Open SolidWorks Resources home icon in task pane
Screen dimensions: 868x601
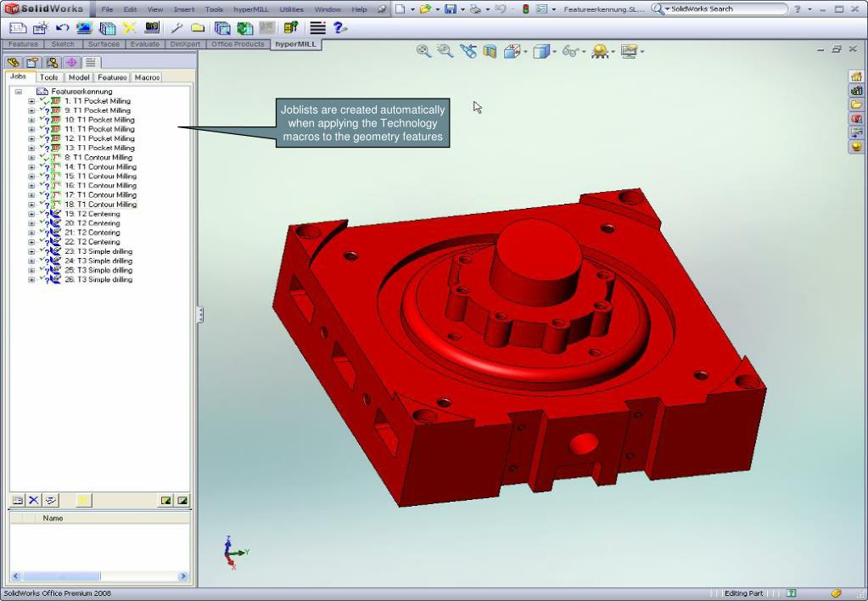coord(856,76)
